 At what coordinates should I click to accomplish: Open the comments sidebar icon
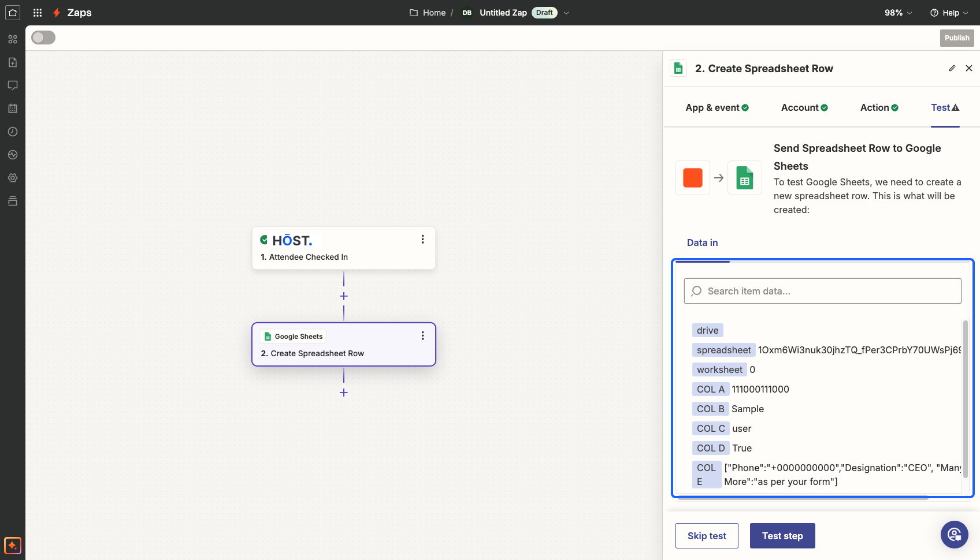(13, 85)
